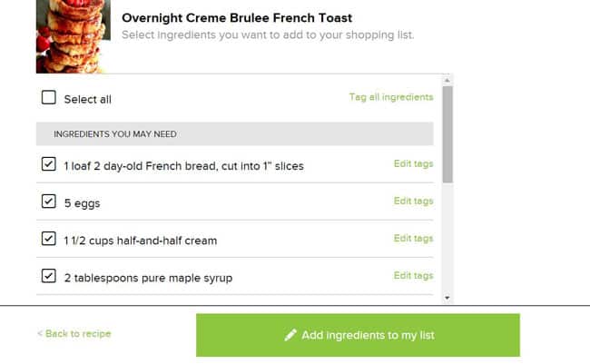Click the French toast recipe thumbnail

72,36
